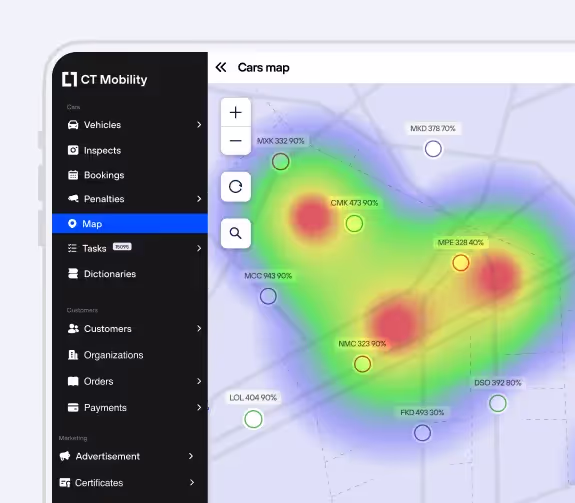Click the Organizations building icon
575x503 pixels.
tap(73, 355)
